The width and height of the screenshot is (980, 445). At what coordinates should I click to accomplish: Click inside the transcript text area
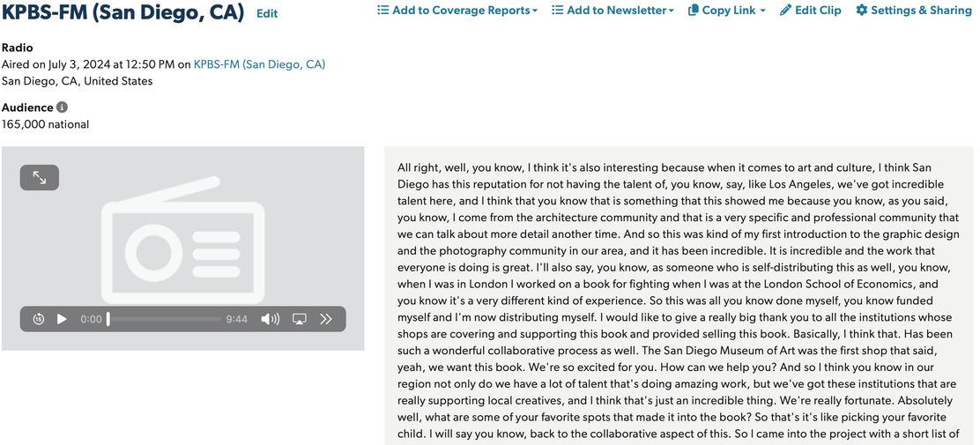[x=679, y=296]
